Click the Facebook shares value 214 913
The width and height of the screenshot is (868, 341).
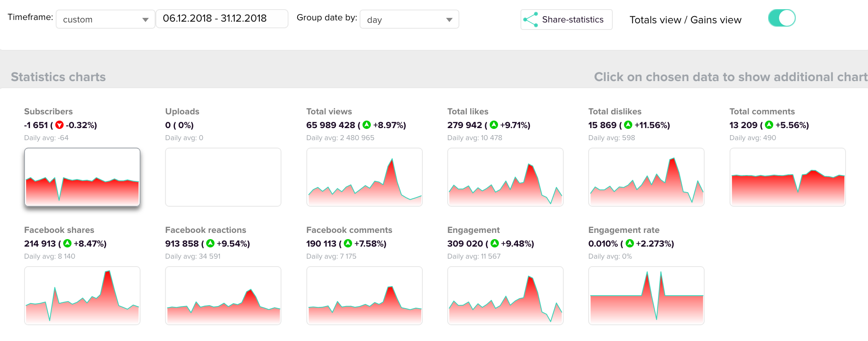pos(40,244)
